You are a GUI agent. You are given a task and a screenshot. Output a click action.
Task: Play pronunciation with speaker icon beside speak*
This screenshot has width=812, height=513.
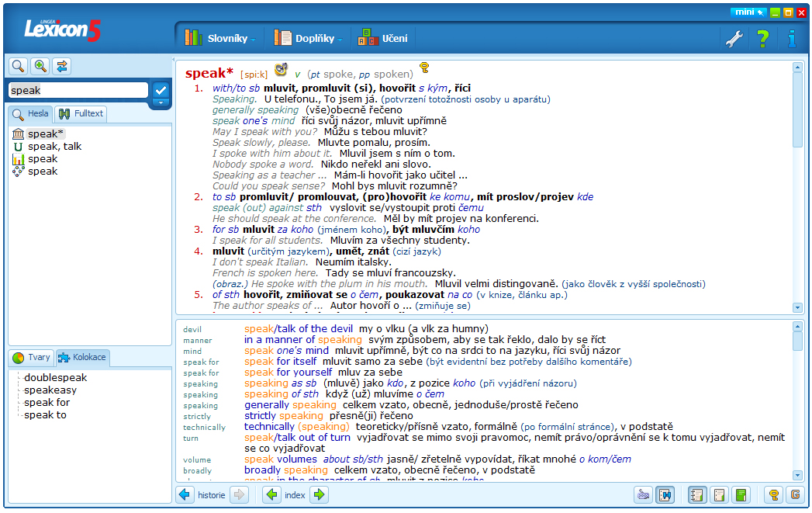pyautogui.click(x=281, y=70)
